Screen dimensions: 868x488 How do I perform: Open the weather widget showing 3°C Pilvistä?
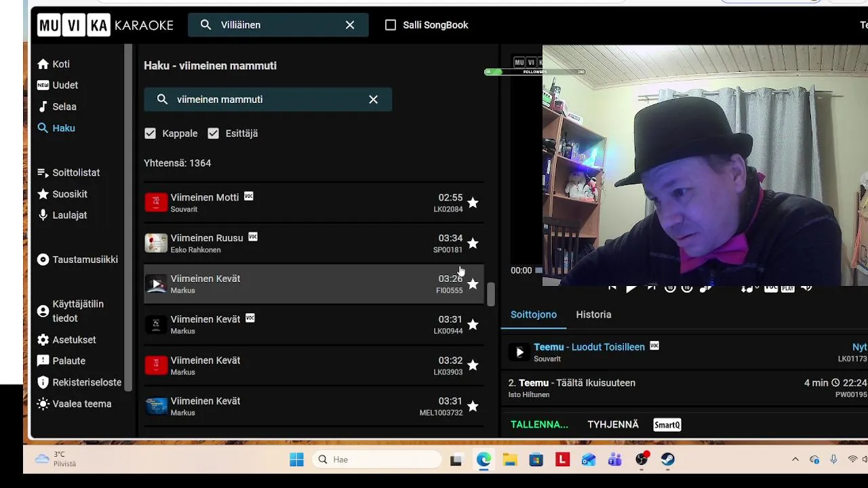(x=56, y=459)
